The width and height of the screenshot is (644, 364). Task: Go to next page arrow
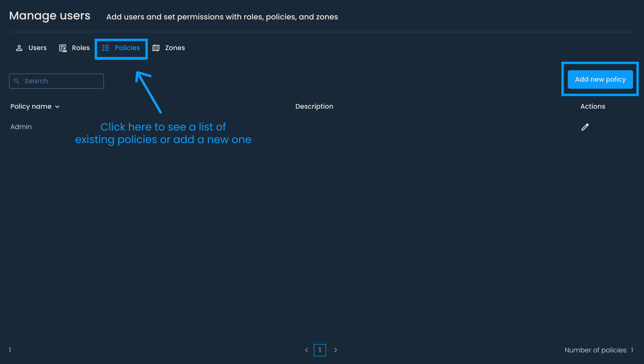(x=336, y=350)
